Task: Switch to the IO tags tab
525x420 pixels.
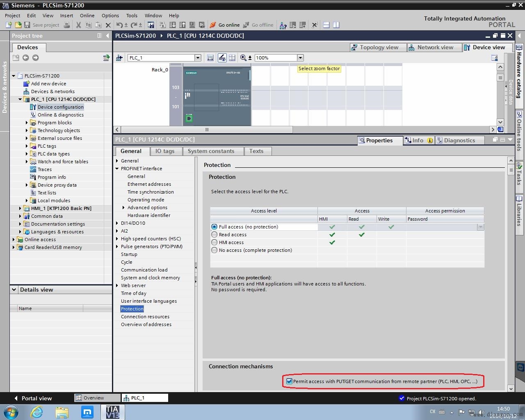Action: click(164, 151)
